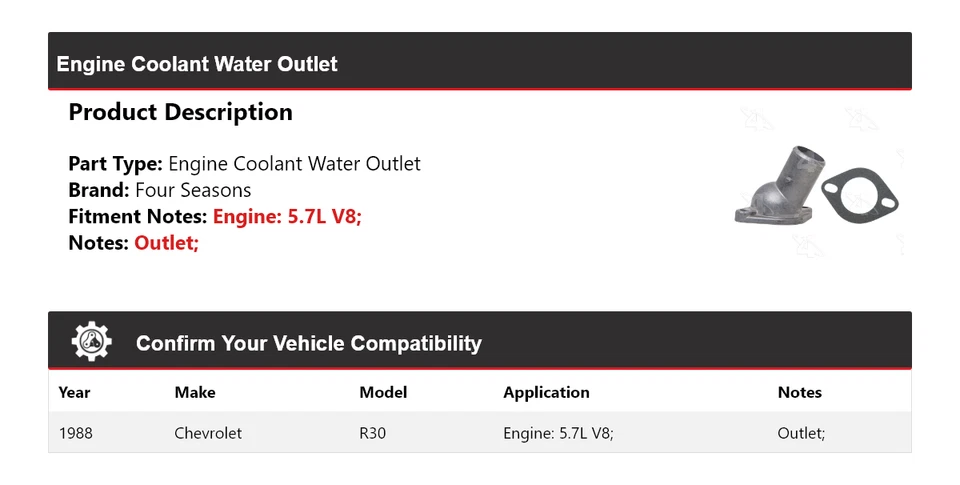The image size is (960, 485).
Task: Click the Model column header
Action: click(383, 392)
